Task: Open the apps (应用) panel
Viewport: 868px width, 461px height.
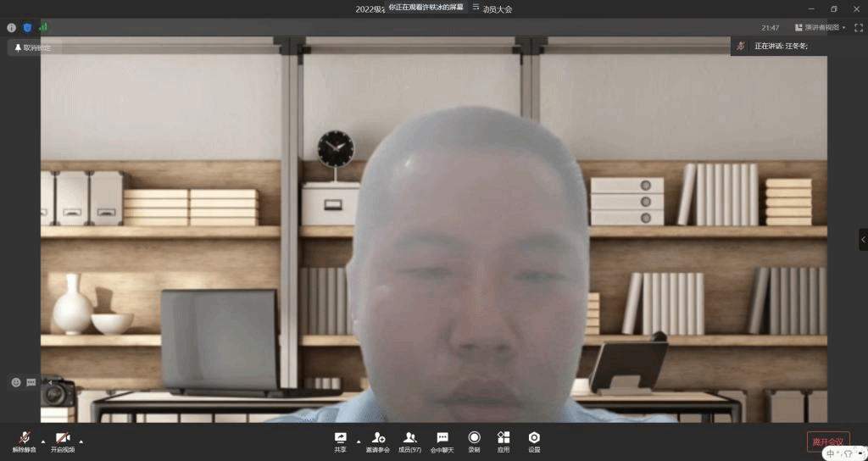Action: 504,440
